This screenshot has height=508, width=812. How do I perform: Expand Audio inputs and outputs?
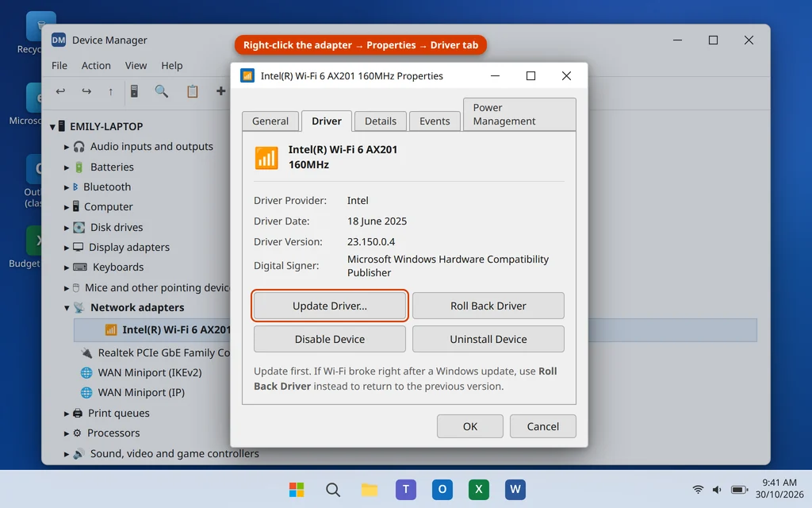[67, 147]
